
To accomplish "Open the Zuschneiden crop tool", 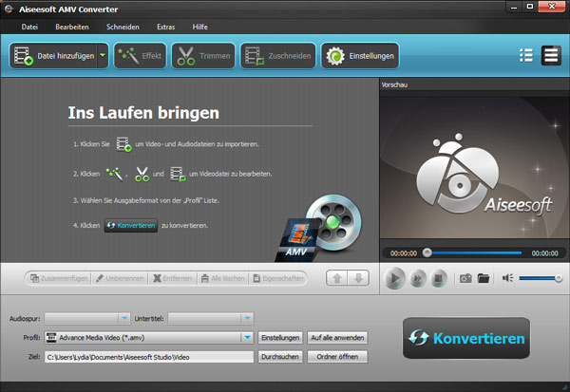I will click(278, 56).
